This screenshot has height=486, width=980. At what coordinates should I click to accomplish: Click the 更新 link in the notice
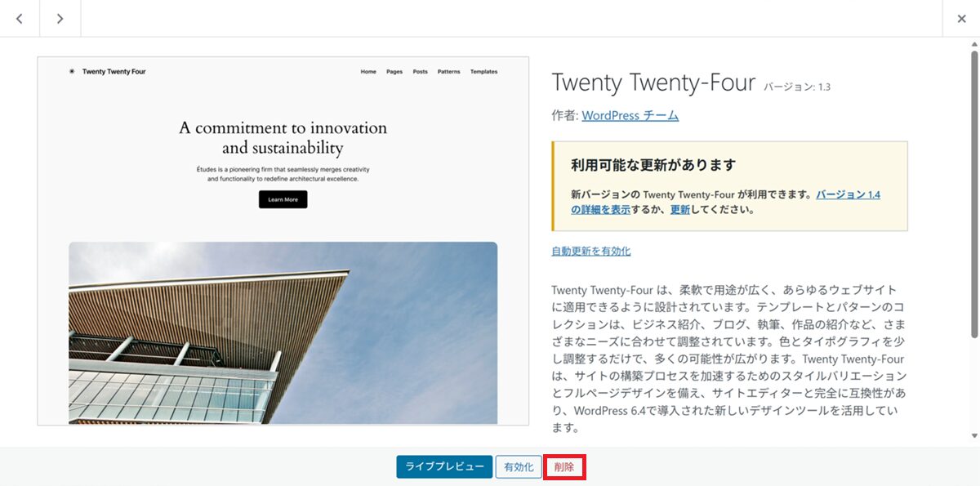679,210
